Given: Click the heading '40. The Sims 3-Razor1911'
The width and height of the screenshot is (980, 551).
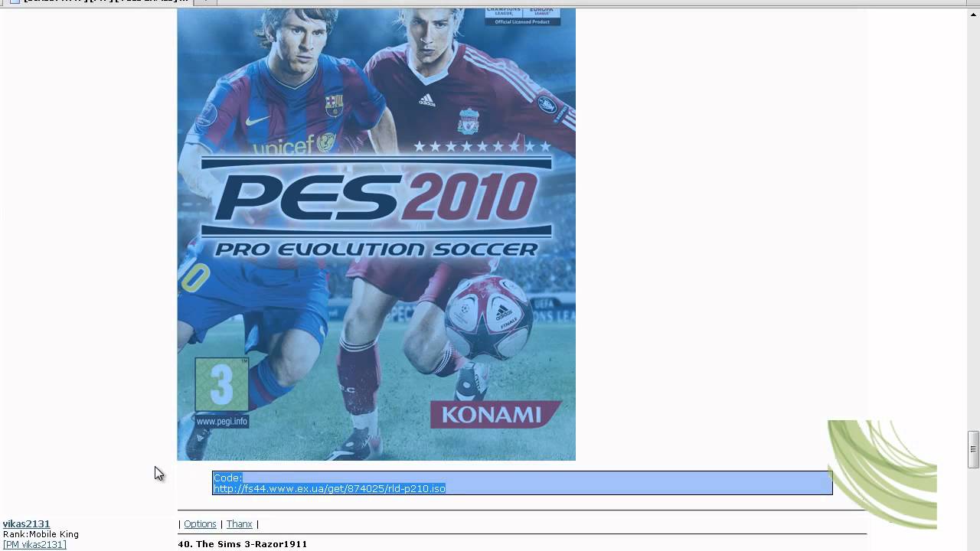Looking at the screenshot, I should point(242,544).
